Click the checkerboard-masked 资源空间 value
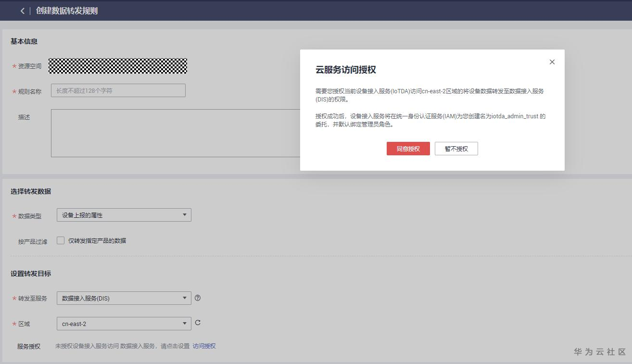The height and width of the screenshot is (364, 632). pyautogui.click(x=118, y=66)
